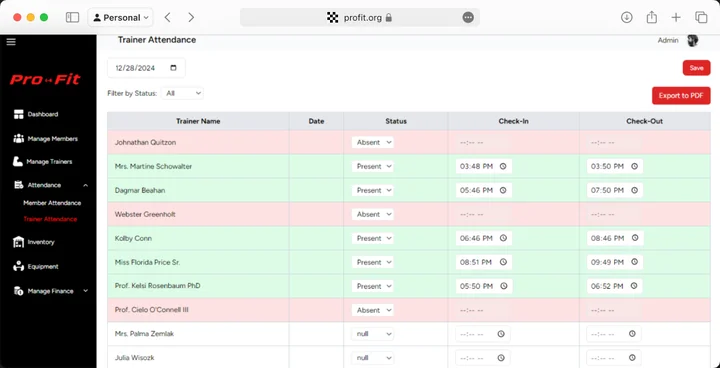Click the Equipment icon in sidebar
720x368 pixels.
click(18, 266)
